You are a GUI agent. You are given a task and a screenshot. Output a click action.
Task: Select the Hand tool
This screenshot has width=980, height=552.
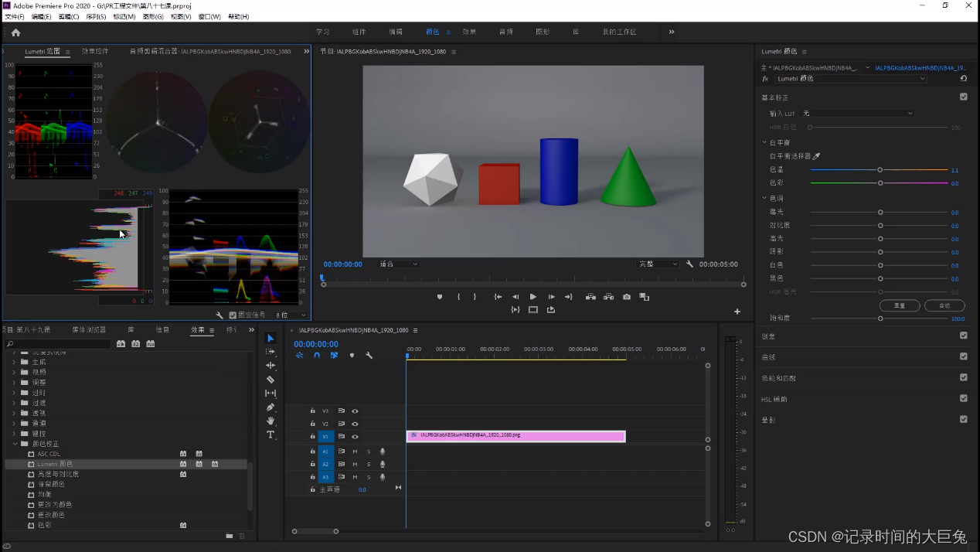[x=271, y=421]
